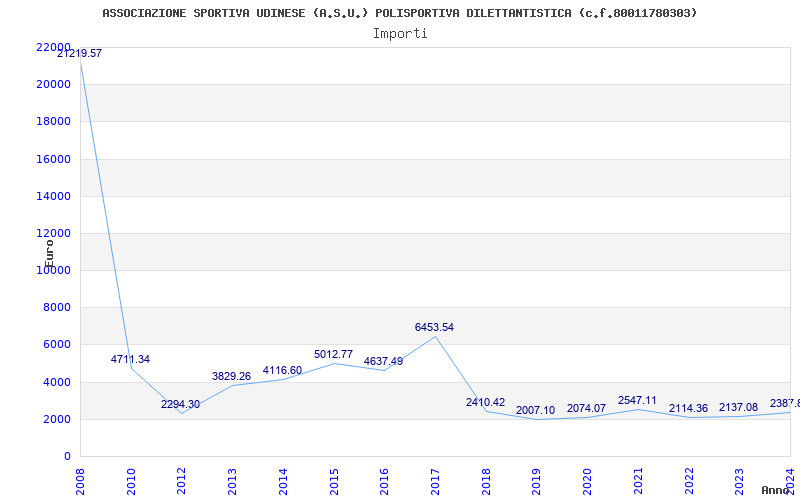Viewport: 800px width, 500px height.
Task: Select the 5012.77 data label for 2015
Action: pyautogui.click(x=333, y=354)
